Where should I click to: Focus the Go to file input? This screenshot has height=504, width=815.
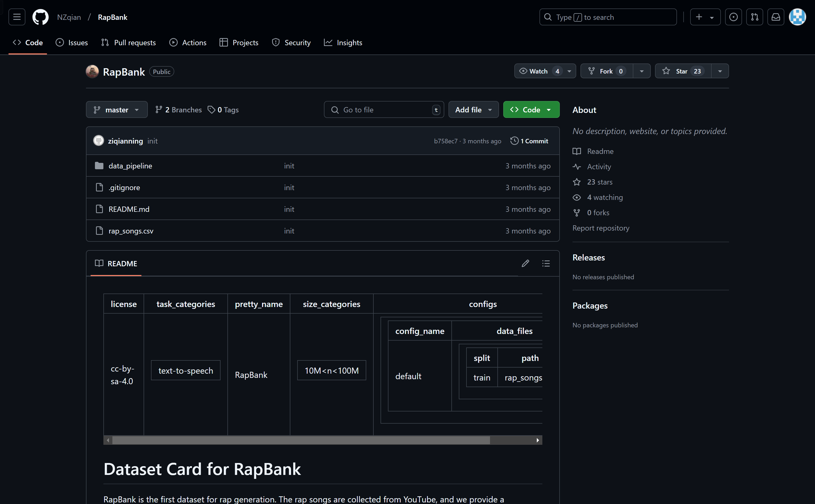pos(384,109)
